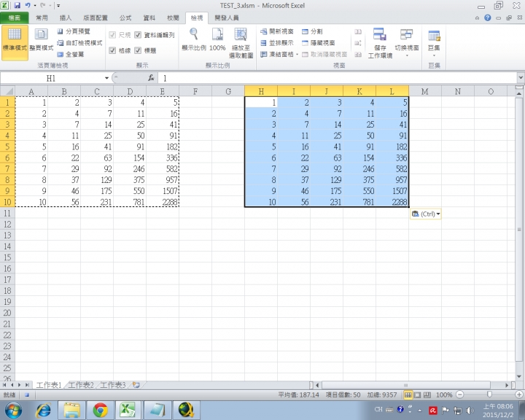Toggle the Formula Bar (資料編輯列) checkbox

138,35
